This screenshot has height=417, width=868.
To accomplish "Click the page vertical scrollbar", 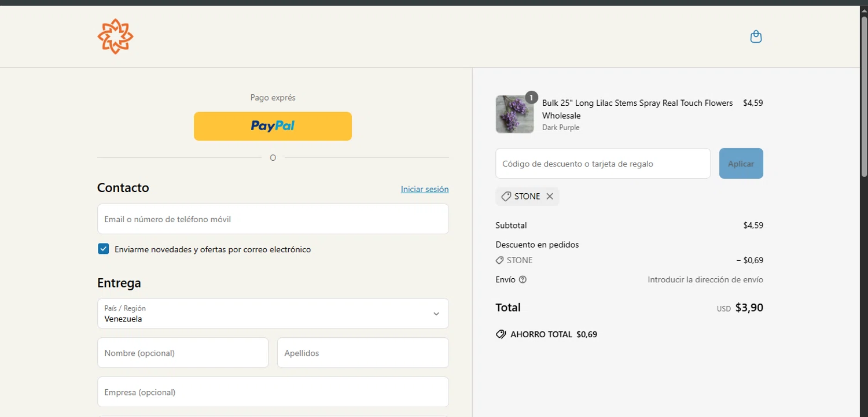I will [x=864, y=95].
